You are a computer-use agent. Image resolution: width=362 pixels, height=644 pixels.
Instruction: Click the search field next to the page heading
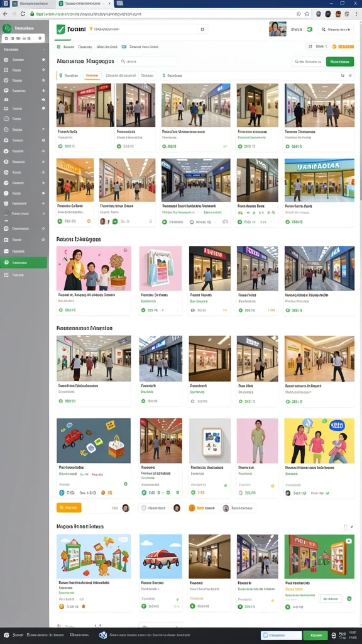147,62
